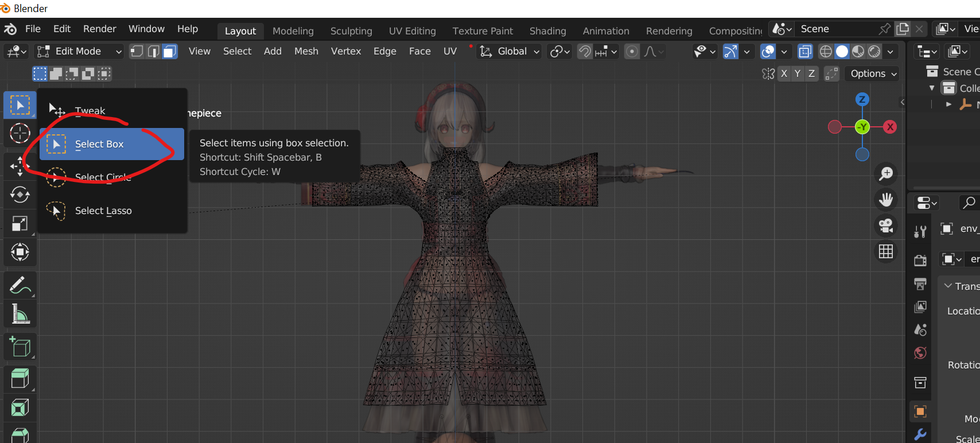Switch perspective/orthographic with the grid icon
The width and height of the screenshot is (980, 443).
pos(886,251)
